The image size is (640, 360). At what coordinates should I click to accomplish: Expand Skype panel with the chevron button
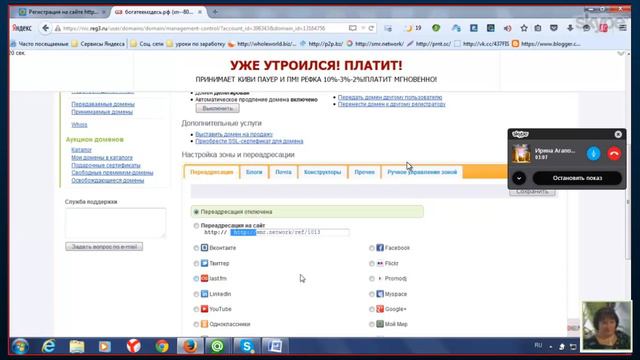pyautogui.click(x=519, y=178)
